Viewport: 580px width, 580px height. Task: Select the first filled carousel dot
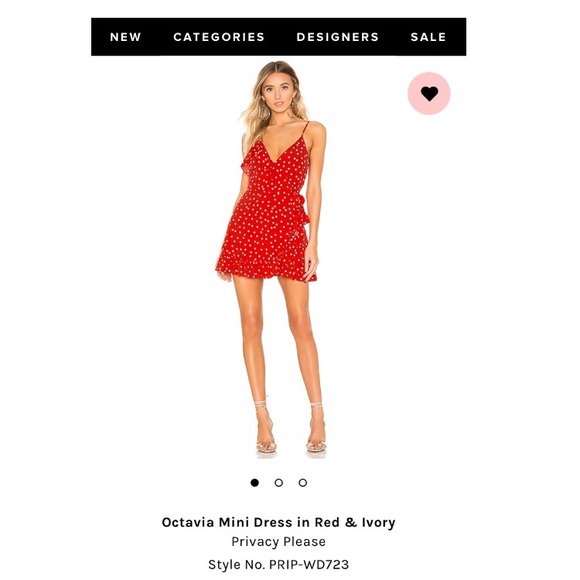(x=254, y=483)
